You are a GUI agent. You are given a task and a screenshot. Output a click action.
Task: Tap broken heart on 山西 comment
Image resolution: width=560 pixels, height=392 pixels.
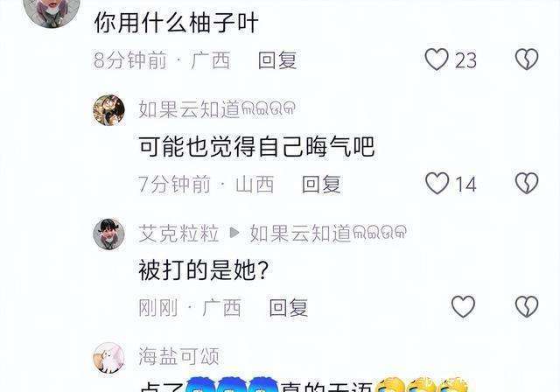[527, 184]
